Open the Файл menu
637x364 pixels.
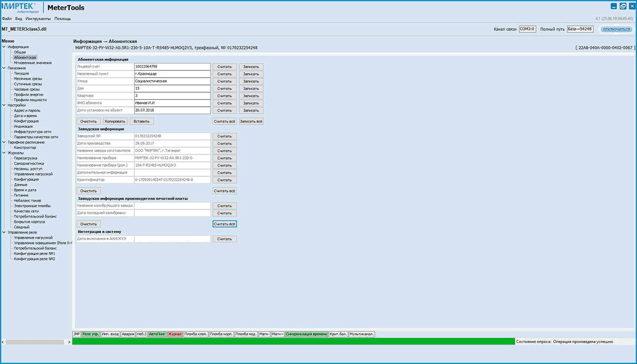click(7, 19)
